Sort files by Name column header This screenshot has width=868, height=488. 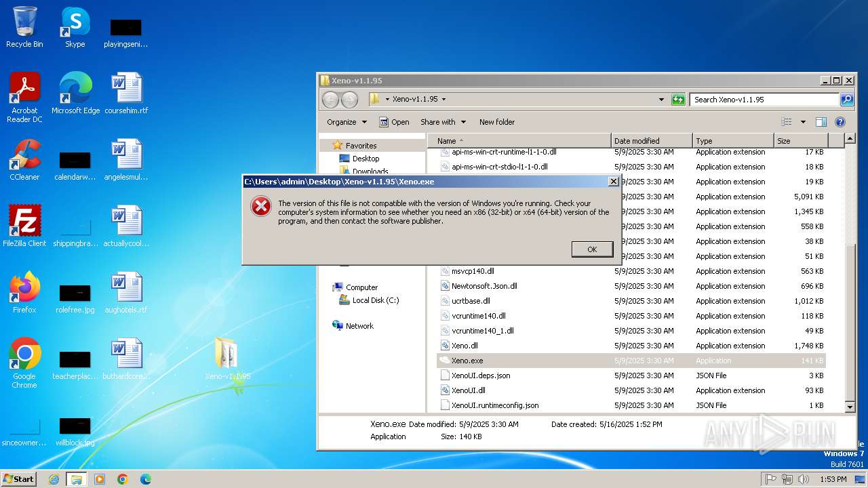coord(519,141)
